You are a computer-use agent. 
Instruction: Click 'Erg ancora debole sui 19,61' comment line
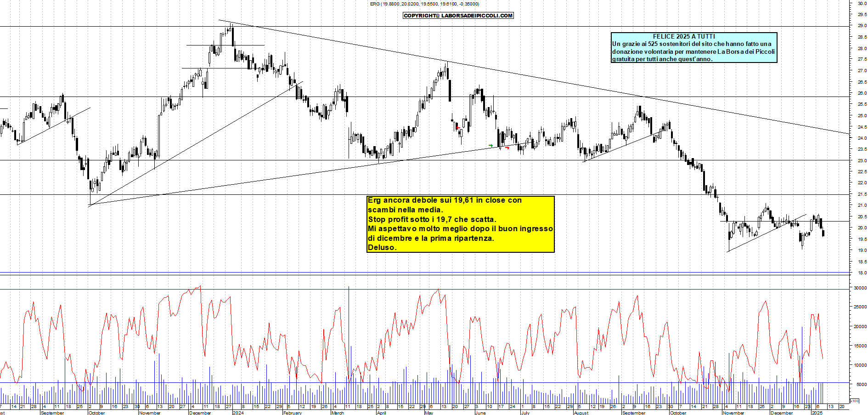coord(445,200)
